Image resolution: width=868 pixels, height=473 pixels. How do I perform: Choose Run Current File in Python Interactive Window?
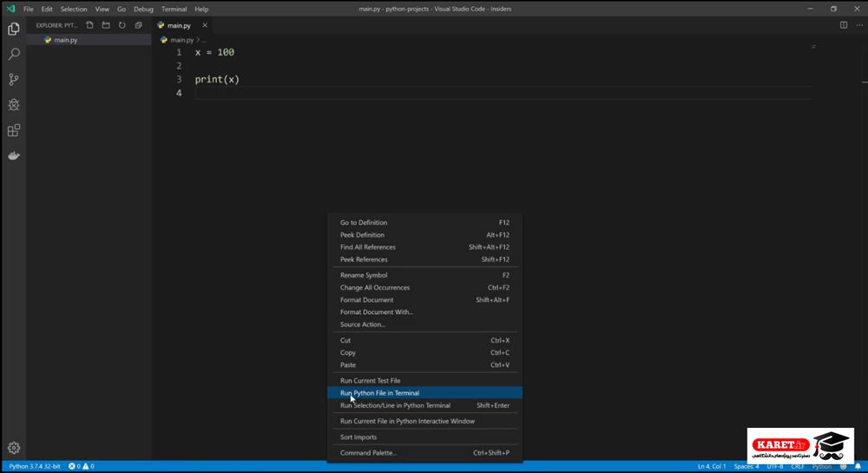tap(424, 421)
